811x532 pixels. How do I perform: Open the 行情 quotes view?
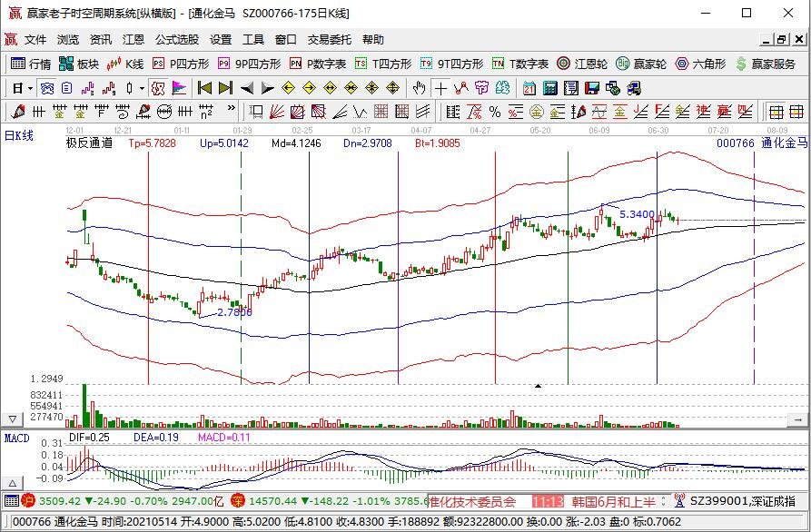point(31,64)
